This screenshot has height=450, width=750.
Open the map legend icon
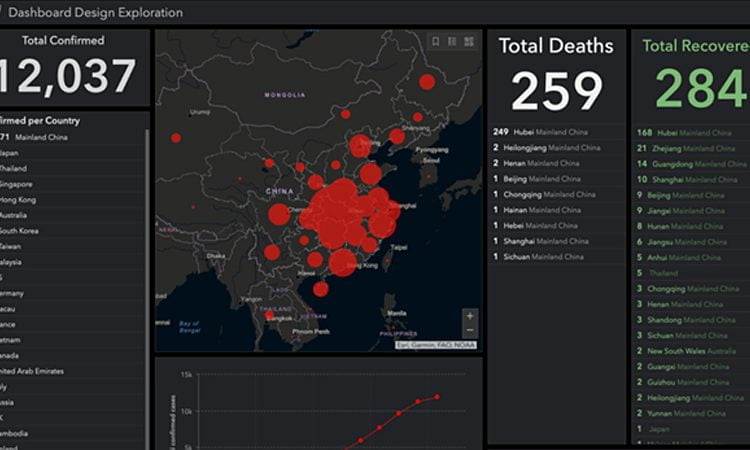(452, 41)
